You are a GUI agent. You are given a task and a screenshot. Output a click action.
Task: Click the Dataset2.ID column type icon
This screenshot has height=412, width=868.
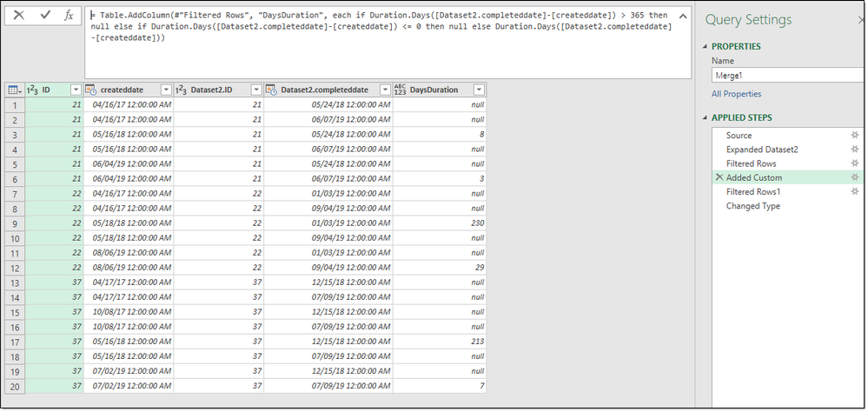[x=181, y=90]
